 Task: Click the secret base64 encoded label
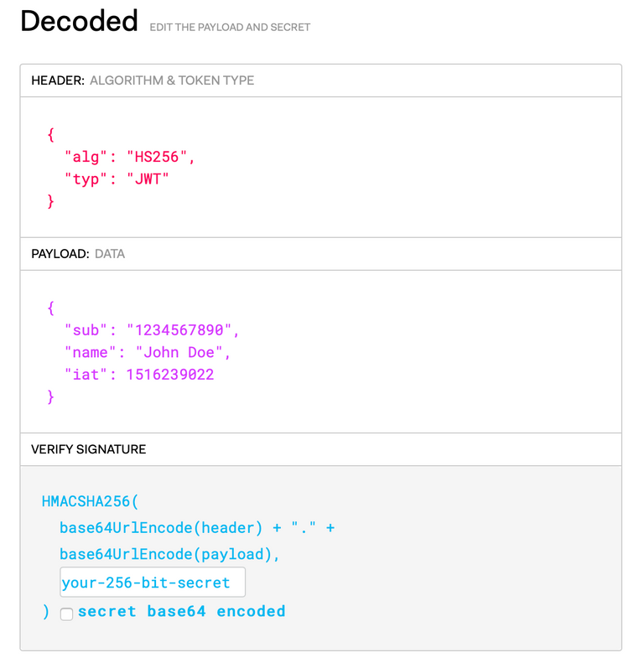pyautogui.click(x=182, y=611)
